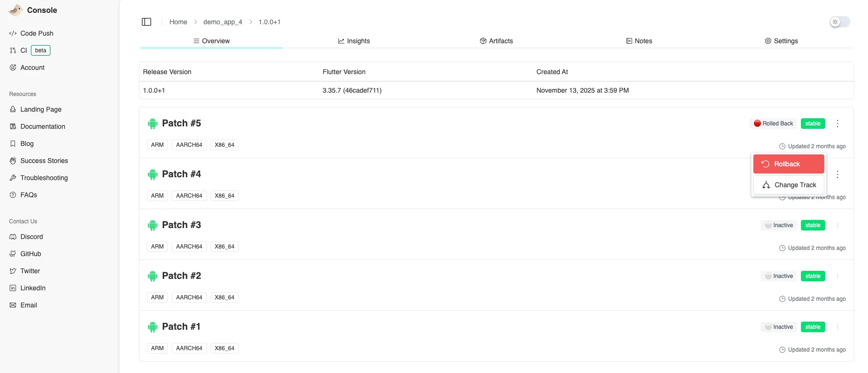The image size is (868, 373).
Task: Click Patch #4 heading
Action: (x=182, y=174)
